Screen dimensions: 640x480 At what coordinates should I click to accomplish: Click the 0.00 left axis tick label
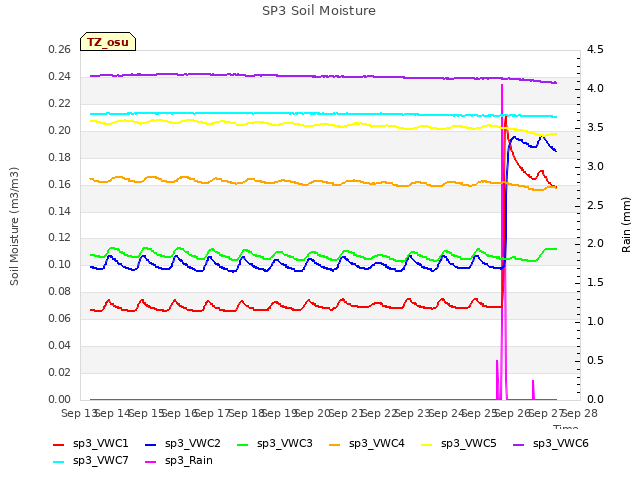click(x=59, y=399)
